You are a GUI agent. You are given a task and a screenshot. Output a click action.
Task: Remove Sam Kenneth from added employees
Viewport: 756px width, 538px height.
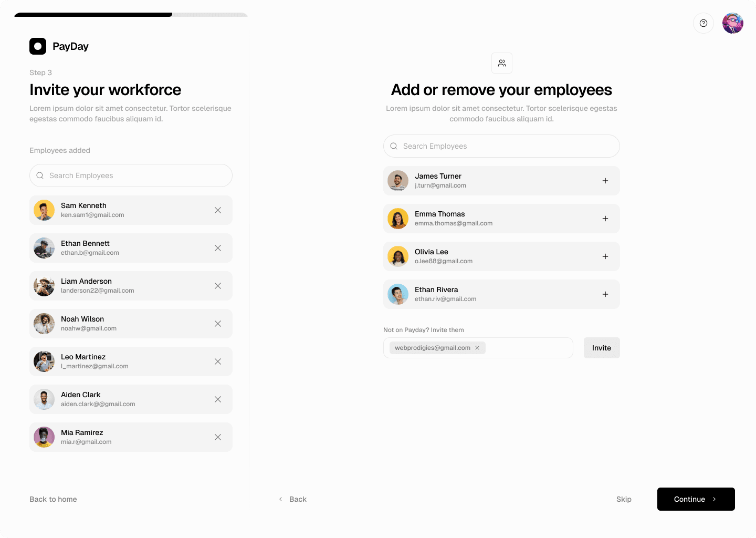pyautogui.click(x=218, y=210)
